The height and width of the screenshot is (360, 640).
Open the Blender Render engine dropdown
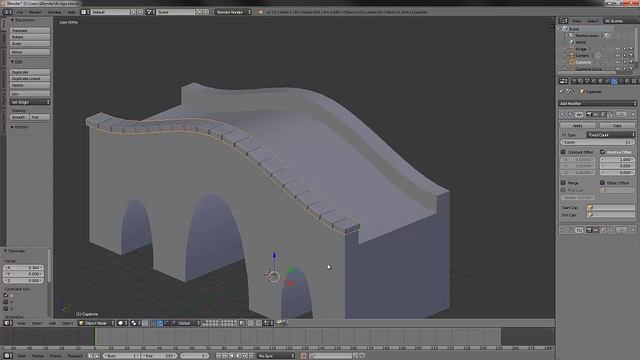coord(233,12)
